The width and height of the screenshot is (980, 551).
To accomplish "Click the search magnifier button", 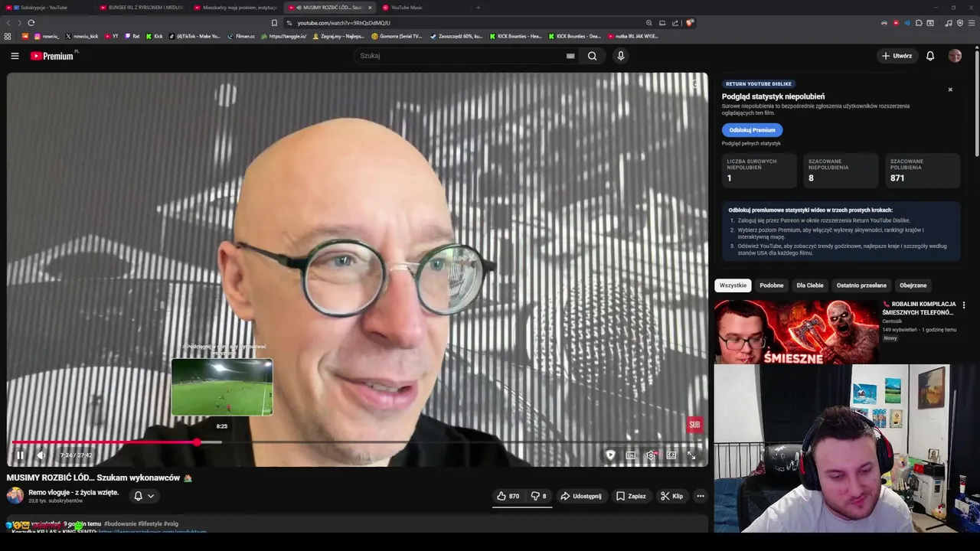I will click(592, 56).
